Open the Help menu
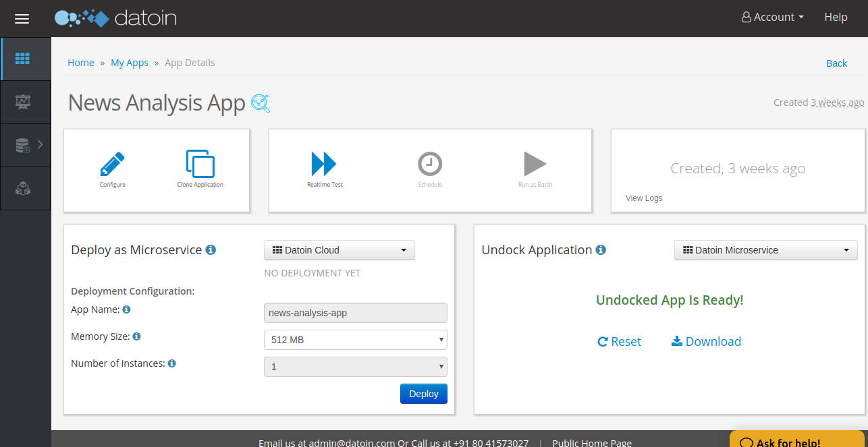The image size is (868, 447). pyautogui.click(x=836, y=18)
